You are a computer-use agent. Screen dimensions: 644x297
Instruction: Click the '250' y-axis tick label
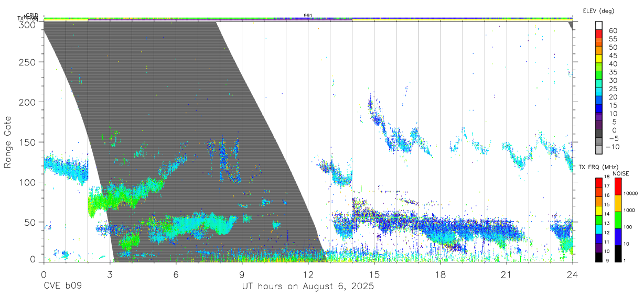pos(28,62)
